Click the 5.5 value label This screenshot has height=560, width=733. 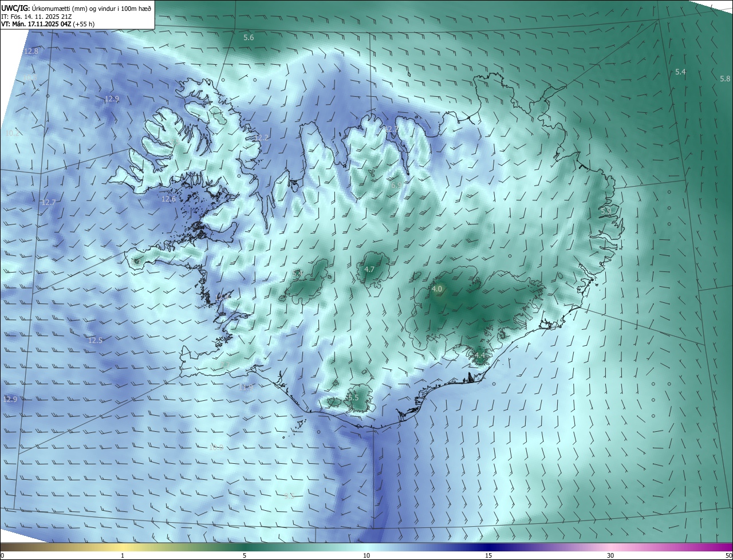pos(353,397)
